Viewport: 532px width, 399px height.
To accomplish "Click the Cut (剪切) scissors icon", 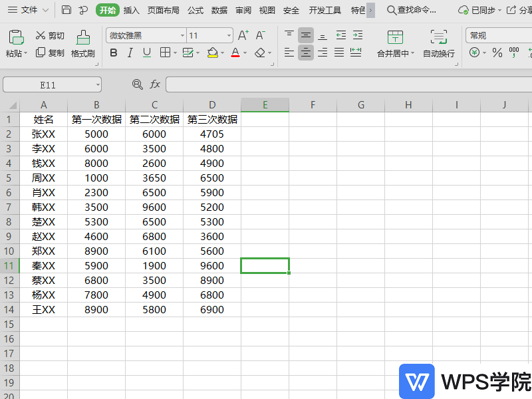I will click(x=41, y=36).
